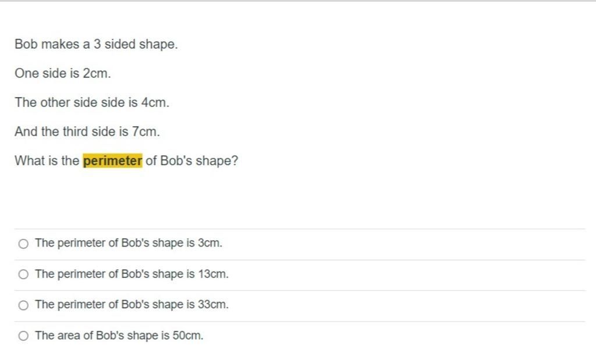Click the value '4cm' in the third line
The height and width of the screenshot is (364, 596).
tap(154, 102)
